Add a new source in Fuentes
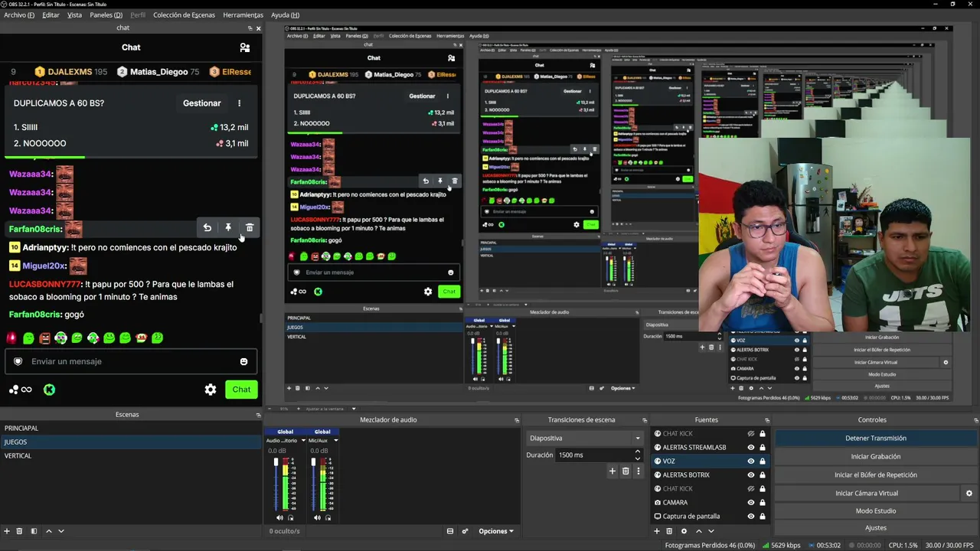This screenshot has width=980, height=551. click(x=656, y=531)
